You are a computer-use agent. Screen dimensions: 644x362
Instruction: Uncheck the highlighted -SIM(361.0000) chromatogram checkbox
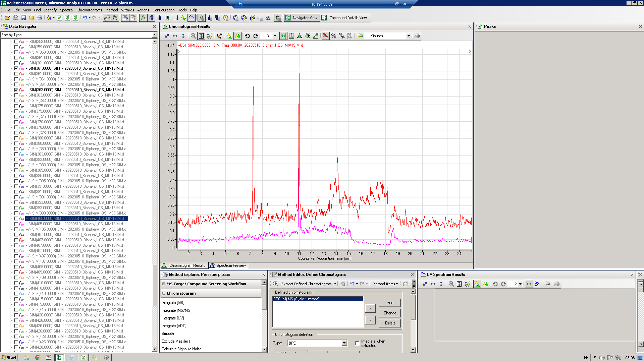coord(16,68)
